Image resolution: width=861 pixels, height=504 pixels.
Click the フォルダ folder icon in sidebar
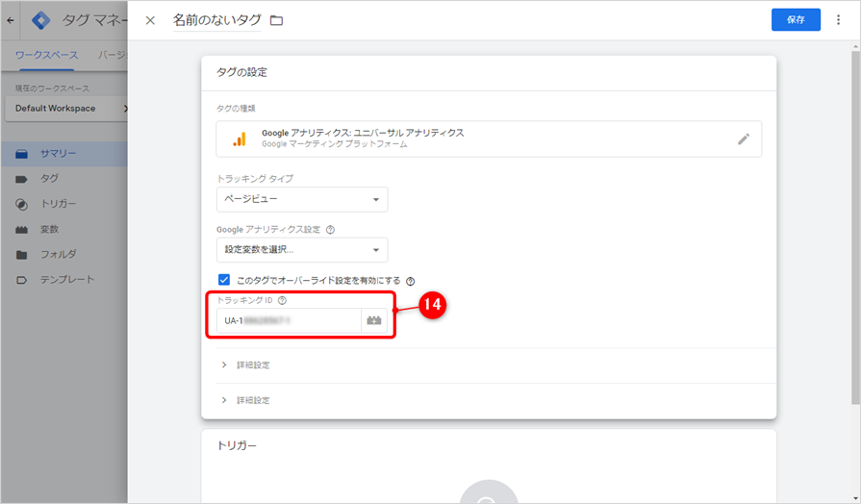coord(21,255)
